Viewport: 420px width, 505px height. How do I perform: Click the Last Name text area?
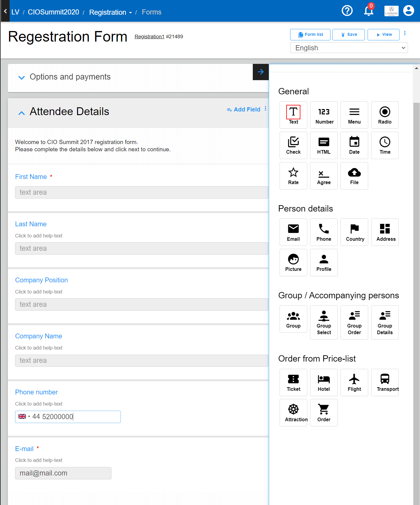click(142, 248)
